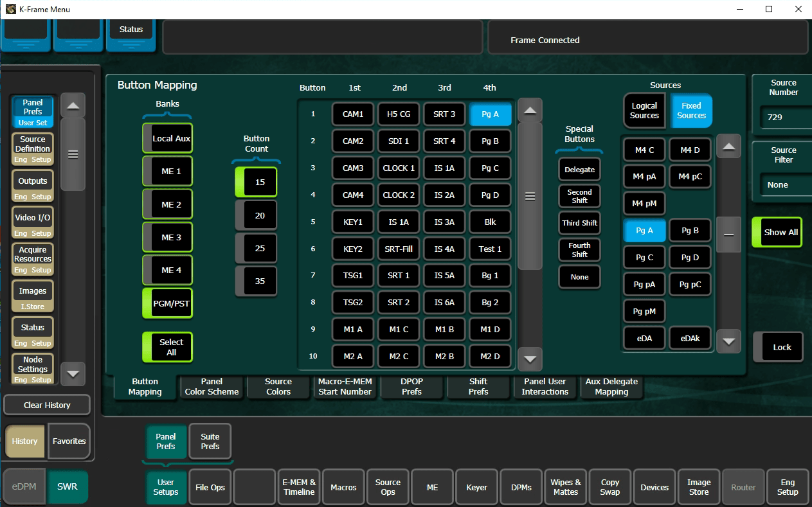Viewport: 812px width, 507px height.
Task: Open Macro-E-MEM Start Number tab
Action: click(345, 386)
